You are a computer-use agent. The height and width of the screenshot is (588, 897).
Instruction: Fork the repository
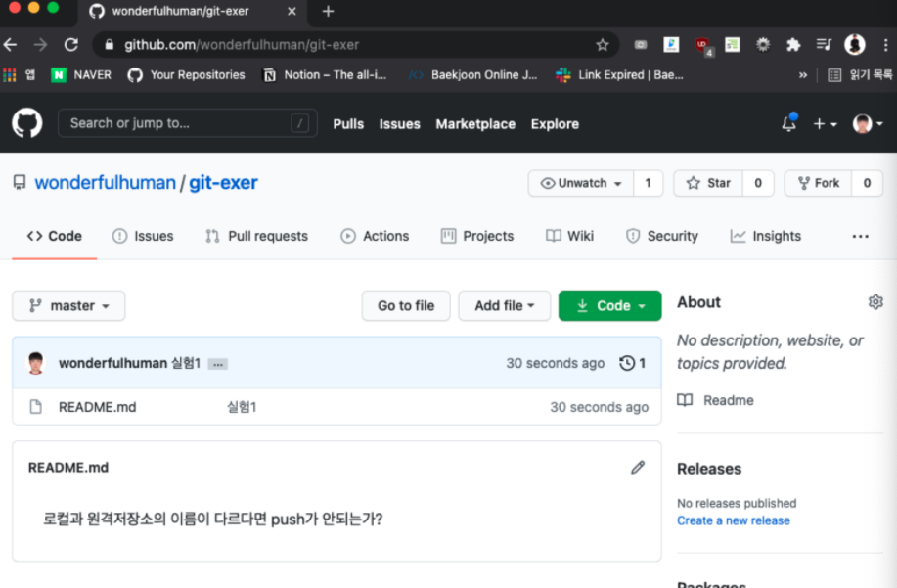(x=818, y=183)
